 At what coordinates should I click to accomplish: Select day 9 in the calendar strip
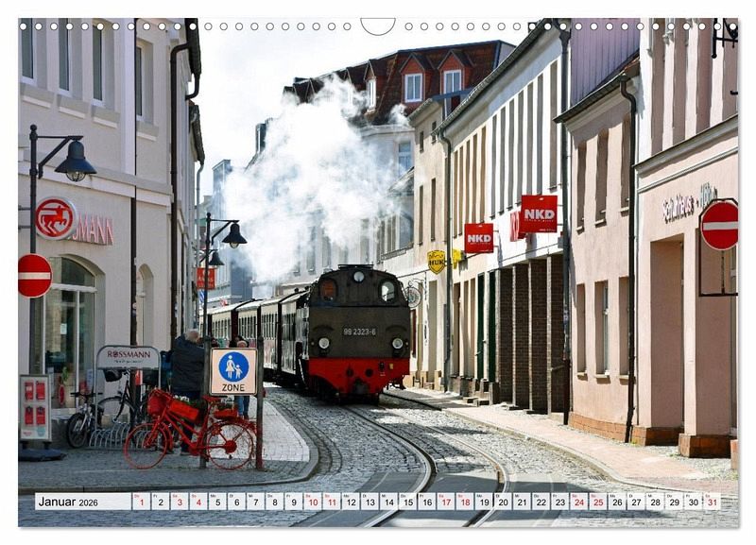point(294,502)
